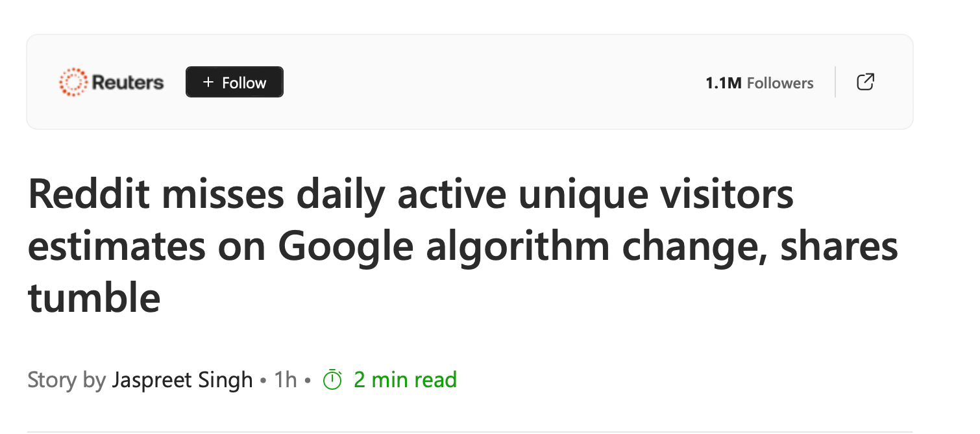Click the Reuters dotted circle logo

(73, 83)
